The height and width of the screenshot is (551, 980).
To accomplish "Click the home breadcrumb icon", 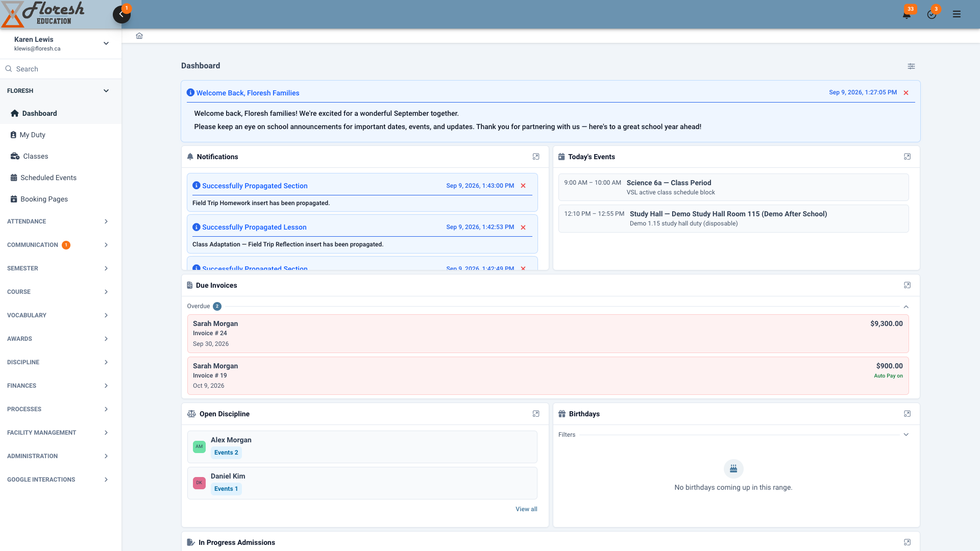I will point(139,36).
